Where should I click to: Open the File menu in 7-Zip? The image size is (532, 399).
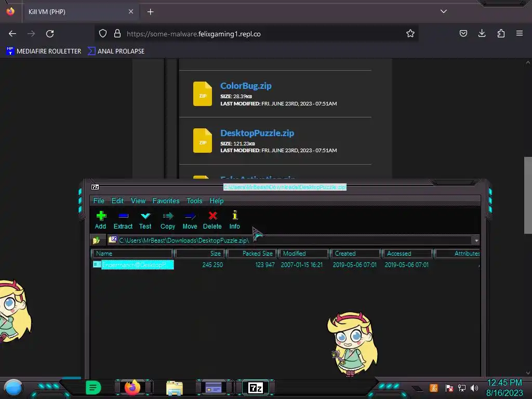[x=99, y=201]
